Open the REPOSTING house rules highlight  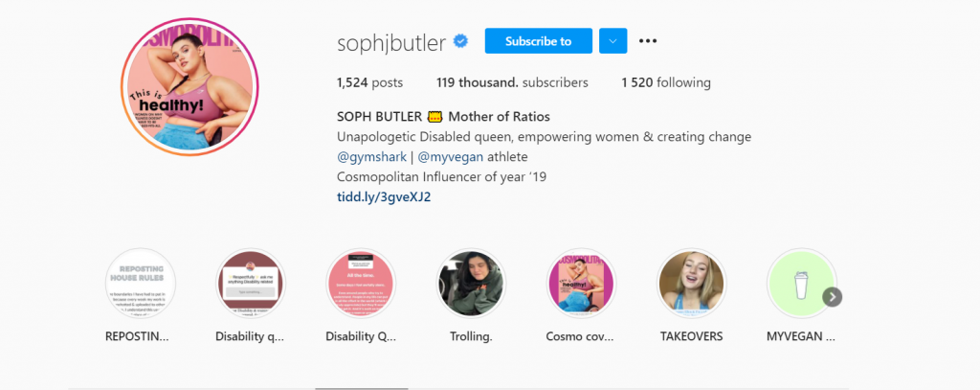click(x=142, y=285)
